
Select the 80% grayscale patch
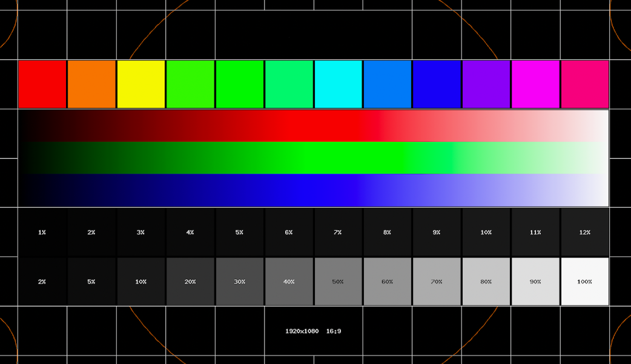point(486,282)
